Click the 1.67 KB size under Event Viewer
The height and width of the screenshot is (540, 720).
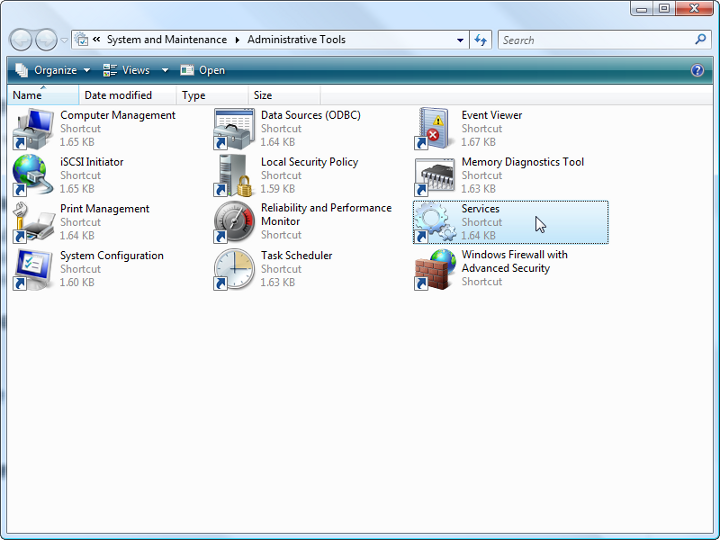point(478,142)
